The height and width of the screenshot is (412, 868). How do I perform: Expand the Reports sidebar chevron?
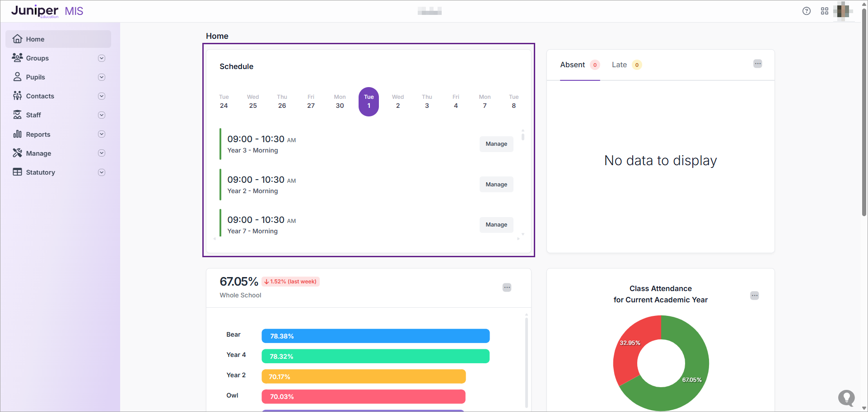[102, 134]
